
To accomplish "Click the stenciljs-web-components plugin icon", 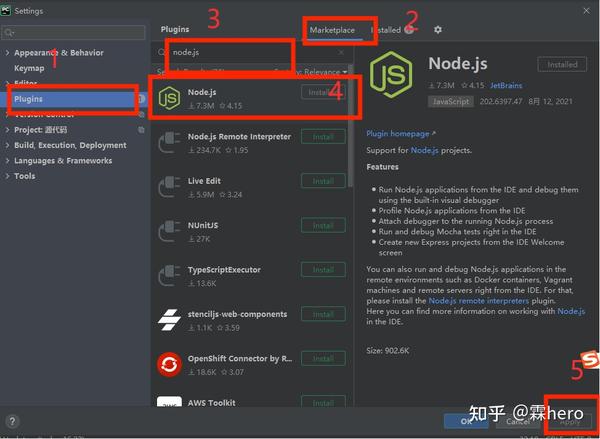I will click(169, 320).
